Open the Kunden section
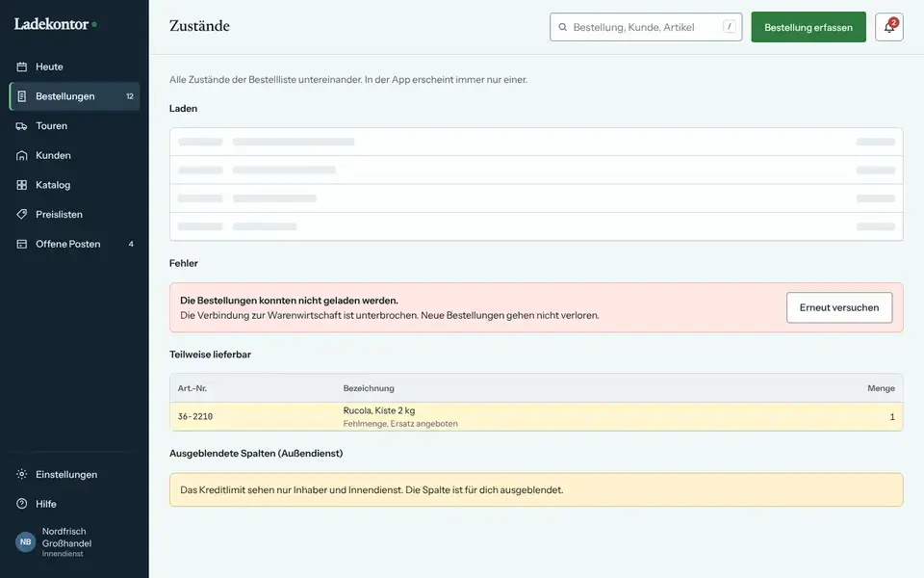 [x=74, y=155]
